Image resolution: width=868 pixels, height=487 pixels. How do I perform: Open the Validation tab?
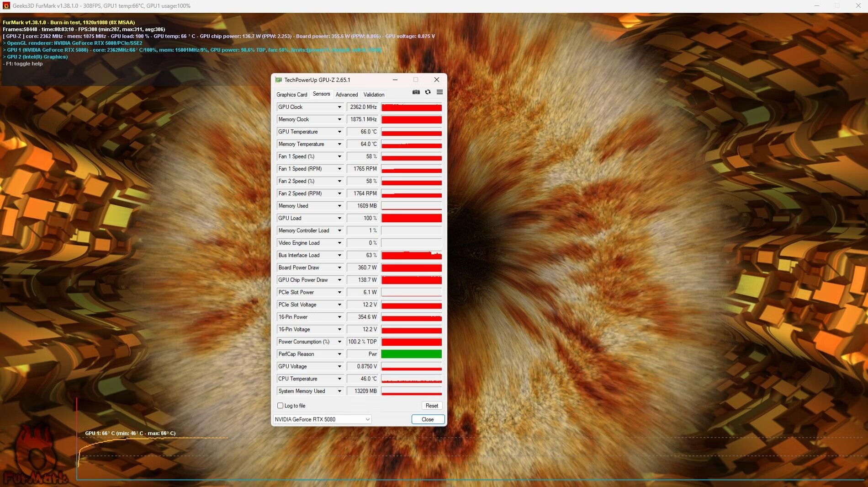(x=374, y=95)
